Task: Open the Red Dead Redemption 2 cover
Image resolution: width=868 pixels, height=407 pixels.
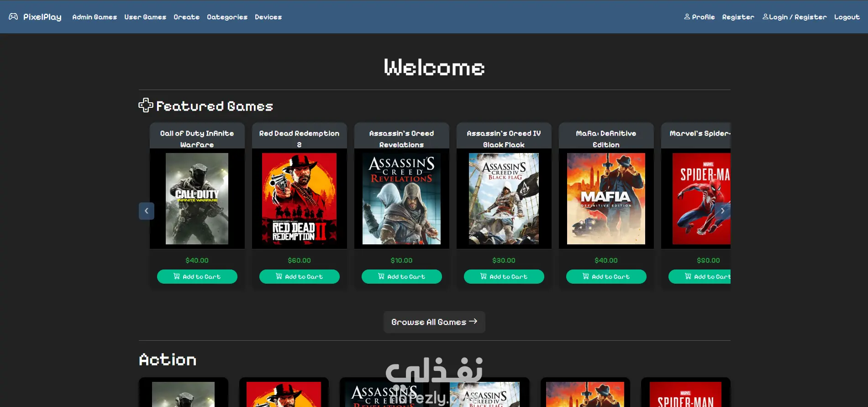Action: (299, 199)
